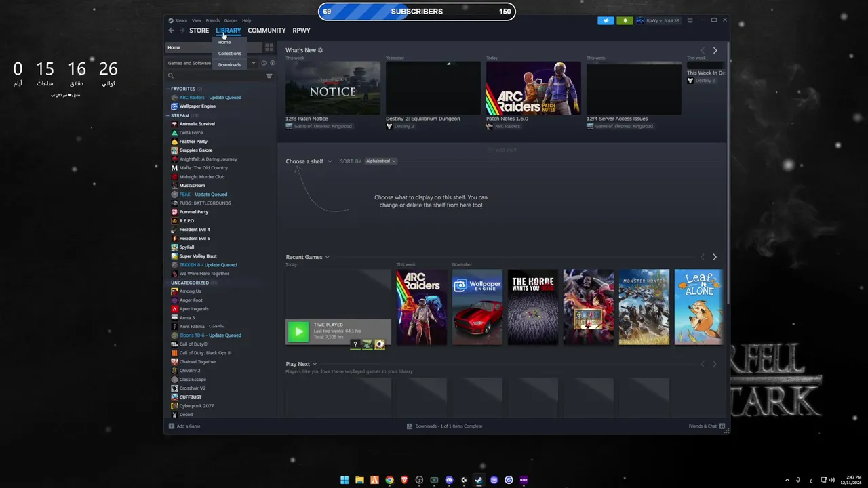Switch library to grid view icon

pyautogui.click(x=269, y=47)
